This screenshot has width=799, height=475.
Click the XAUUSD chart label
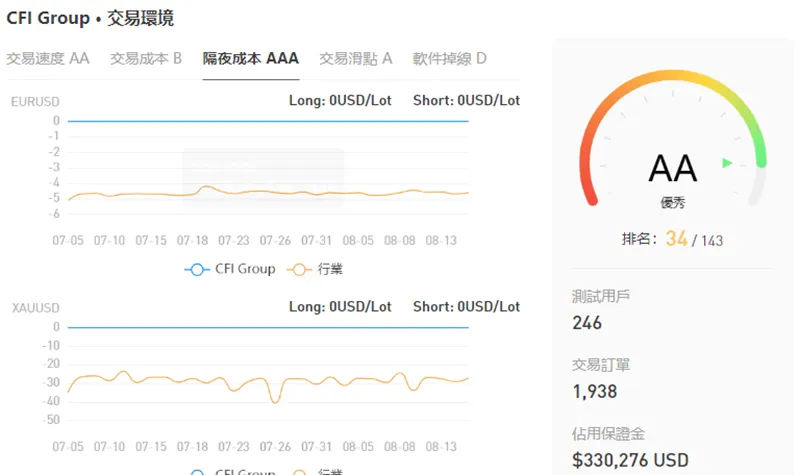tap(36, 308)
